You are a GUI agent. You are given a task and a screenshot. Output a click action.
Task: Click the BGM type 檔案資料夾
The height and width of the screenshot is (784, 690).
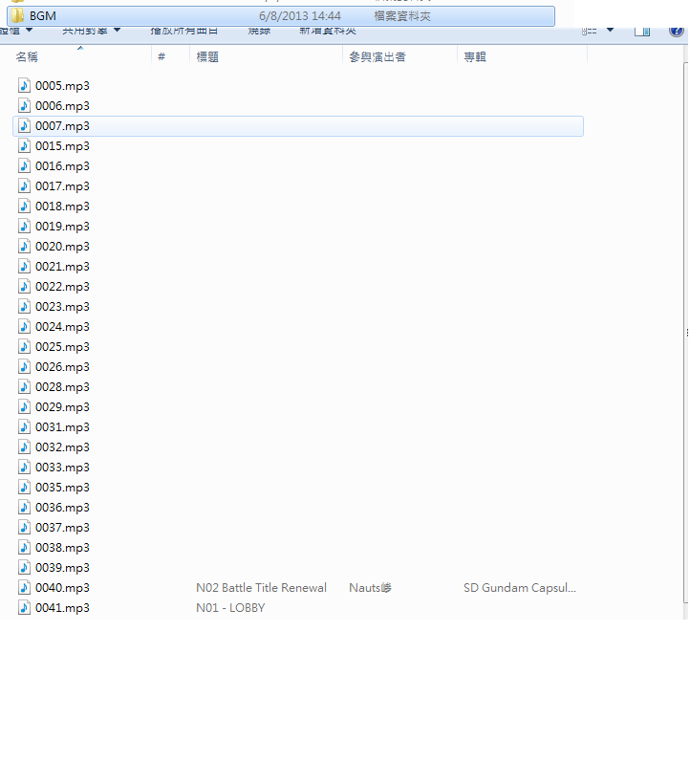click(402, 16)
